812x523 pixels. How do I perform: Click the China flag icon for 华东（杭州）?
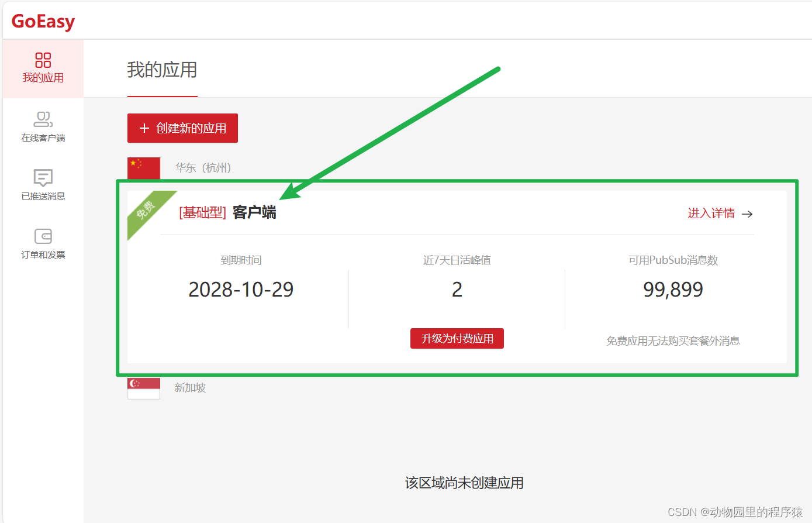coord(143,167)
